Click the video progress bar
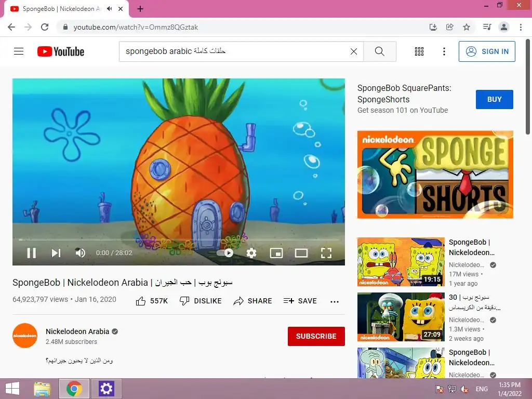Image resolution: width=532 pixels, height=399 pixels. click(179, 240)
